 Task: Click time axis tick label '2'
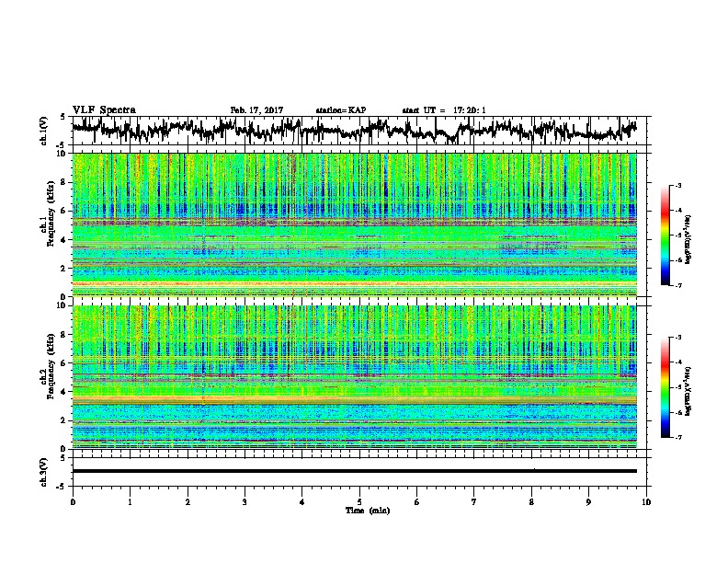pyautogui.click(x=188, y=502)
